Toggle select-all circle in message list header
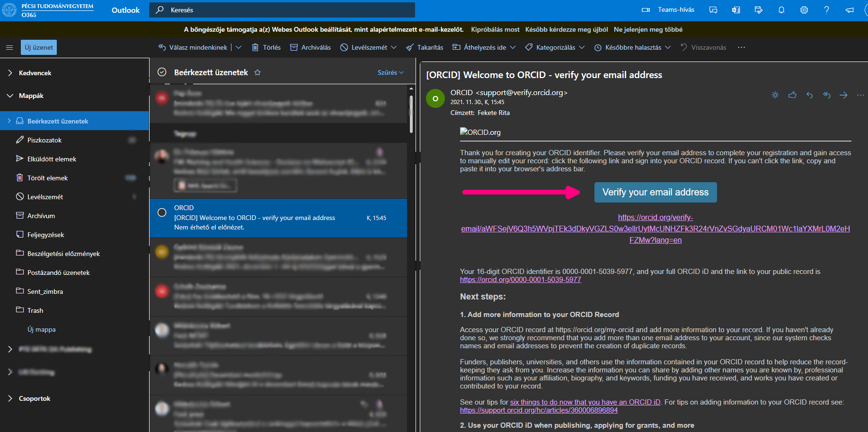The width and height of the screenshot is (868, 432). pos(162,72)
